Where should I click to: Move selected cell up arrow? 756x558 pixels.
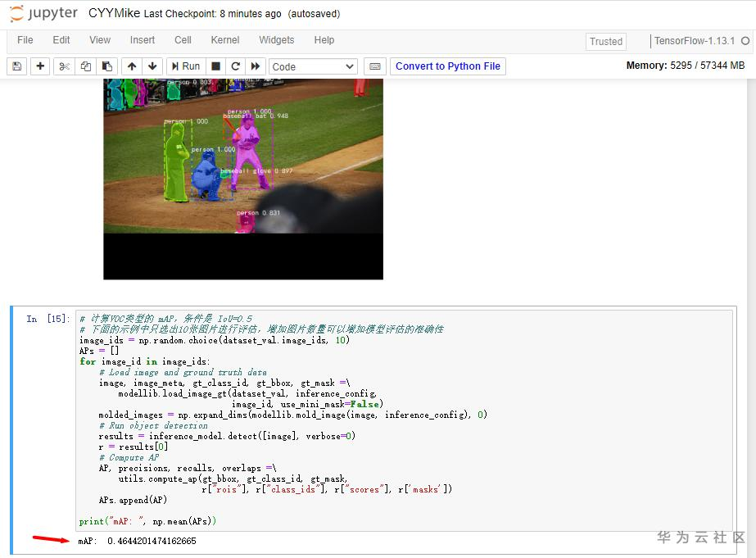[x=132, y=66]
